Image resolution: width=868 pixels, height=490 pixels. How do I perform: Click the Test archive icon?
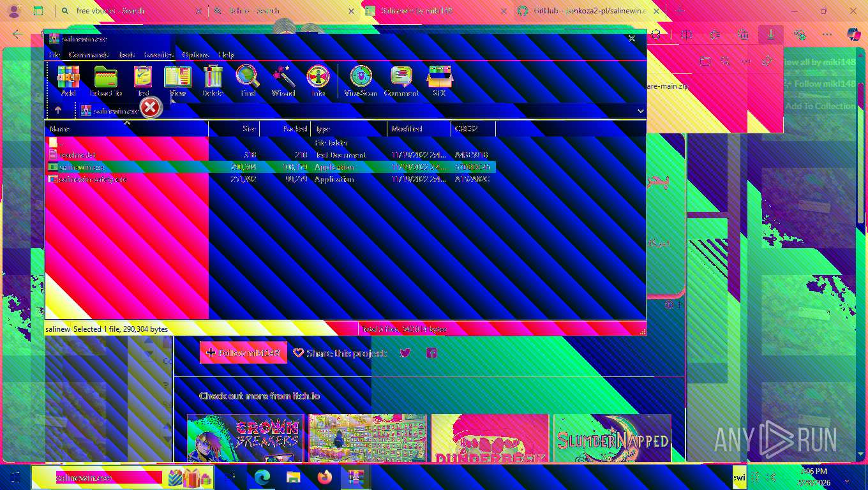click(143, 81)
